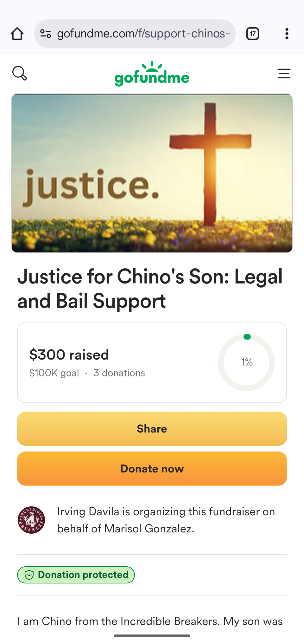The width and height of the screenshot is (304, 644).
Task: Tap the 3 donations count
Action: click(119, 373)
